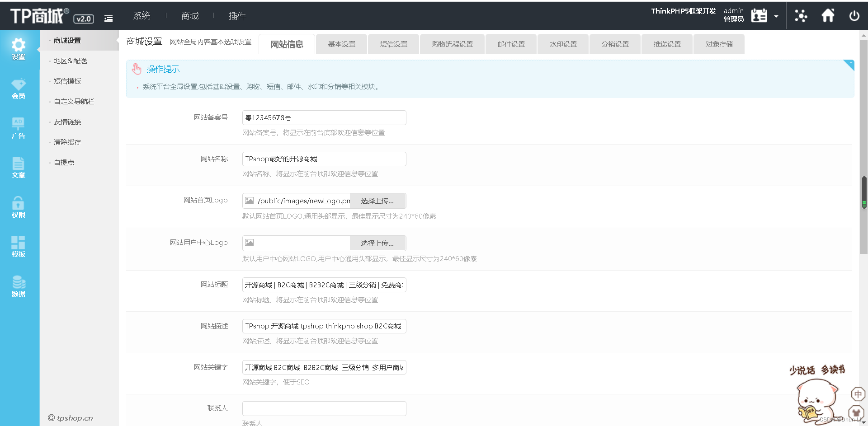
Task: Click inside the 联系人 input field
Action: click(x=323, y=408)
